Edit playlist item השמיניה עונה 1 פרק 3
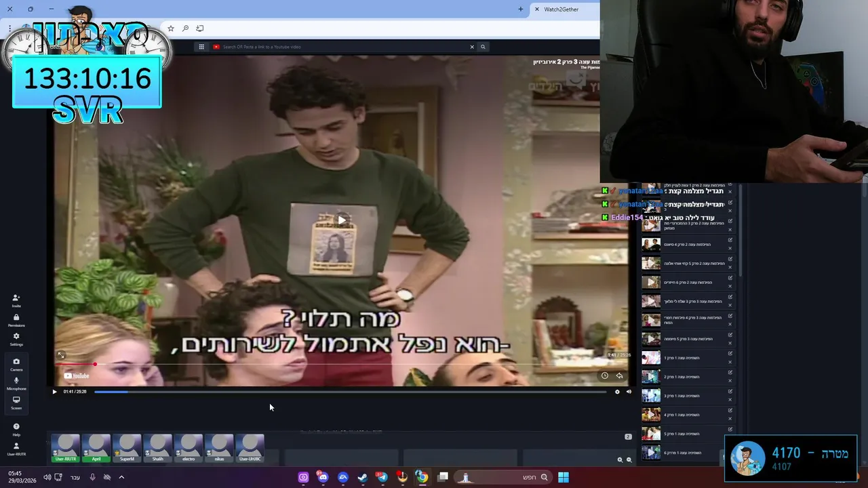This screenshot has width=868, height=488. coord(730,392)
